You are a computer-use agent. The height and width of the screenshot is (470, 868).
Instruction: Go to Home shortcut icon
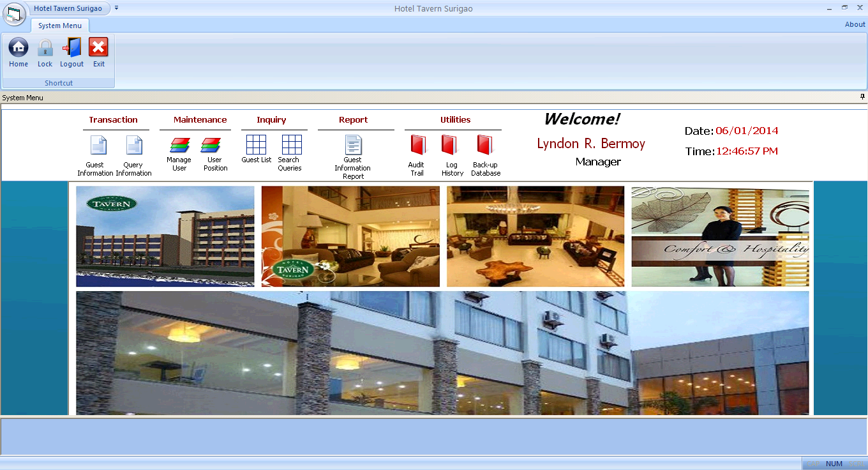click(19, 48)
